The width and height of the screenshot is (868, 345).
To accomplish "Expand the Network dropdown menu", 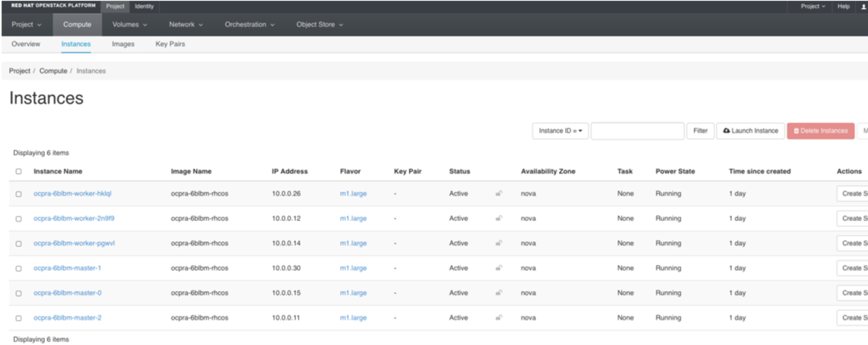I will click(x=186, y=25).
